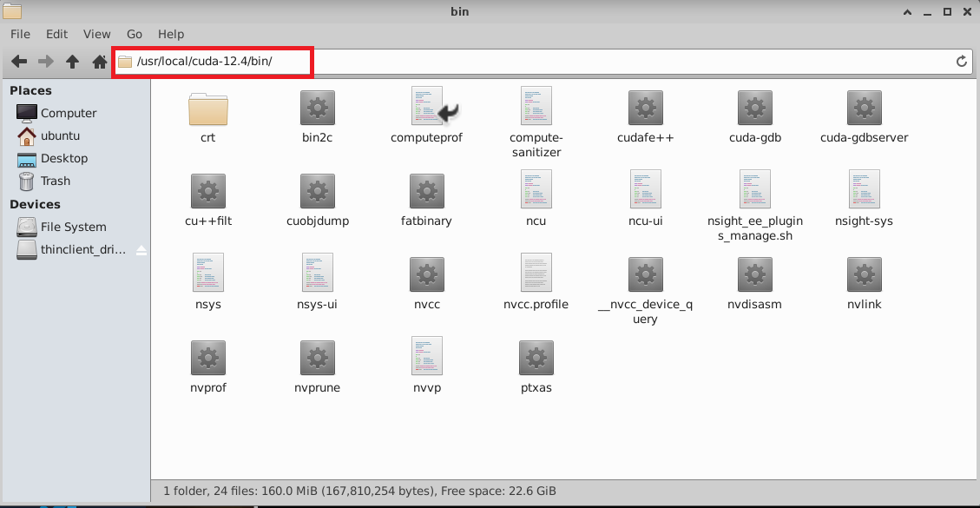Click the status bar folder summary text
Viewport: 980px width, 508px height.
point(360,492)
